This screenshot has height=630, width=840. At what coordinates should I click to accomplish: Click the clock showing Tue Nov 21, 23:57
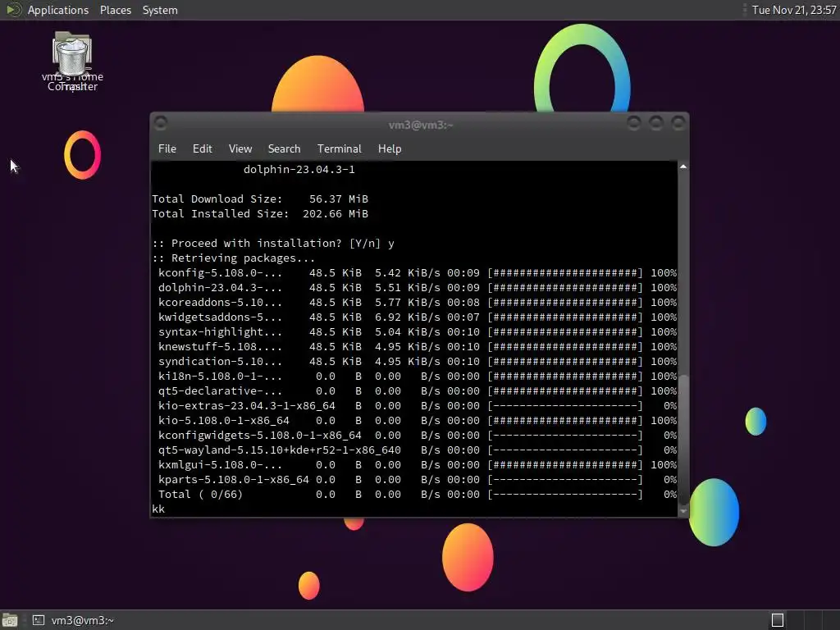794,10
